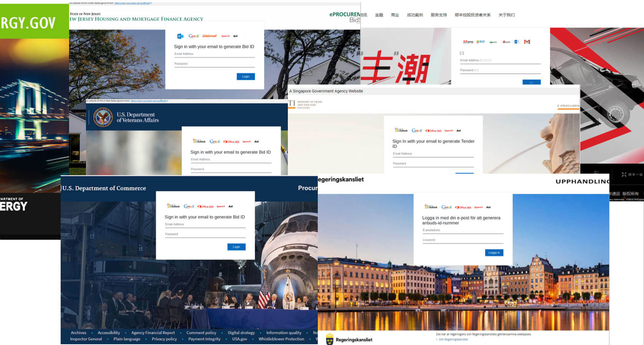Open 关于我们 menu on Chinese page
This screenshot has width=644, height=345.
click(x=507, y=15)
